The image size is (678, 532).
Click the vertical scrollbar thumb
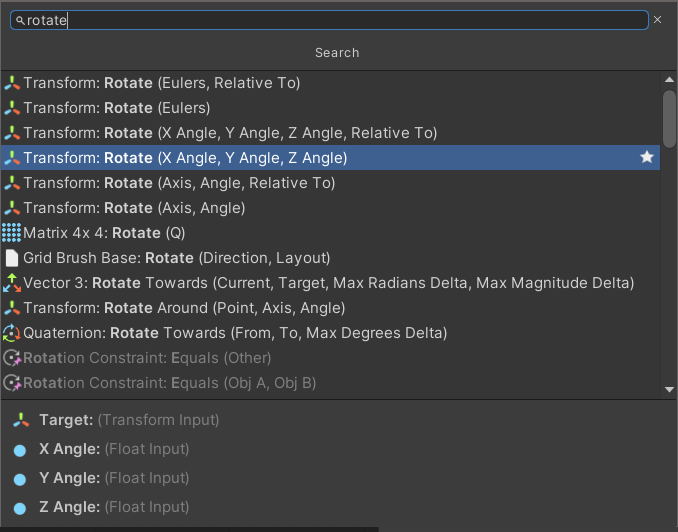(669, 119)
